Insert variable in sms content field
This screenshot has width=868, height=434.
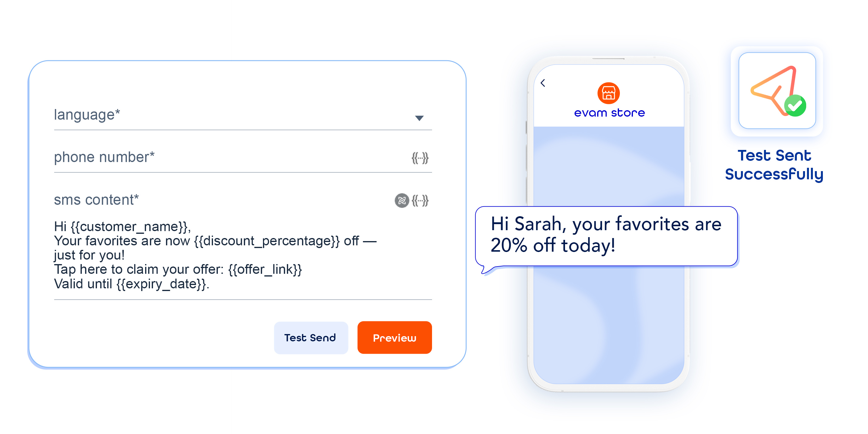click(x=420, y=201)
